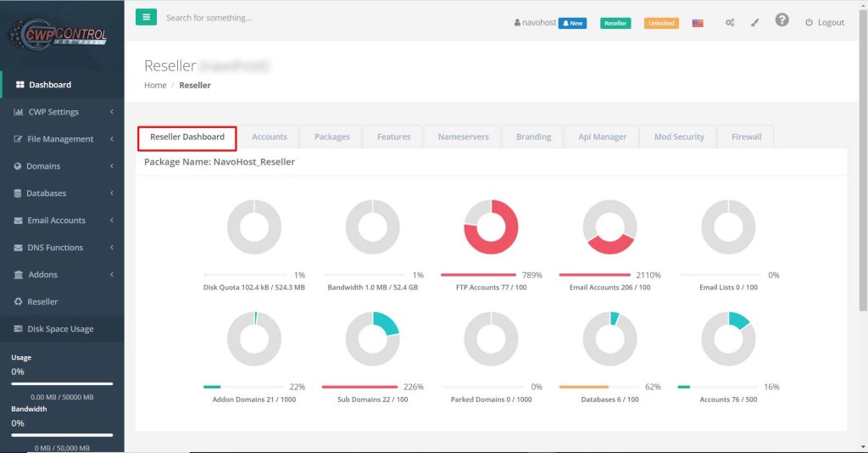Expand the DNS Functions menu
The image size is (868, 453).
(54, 248)
